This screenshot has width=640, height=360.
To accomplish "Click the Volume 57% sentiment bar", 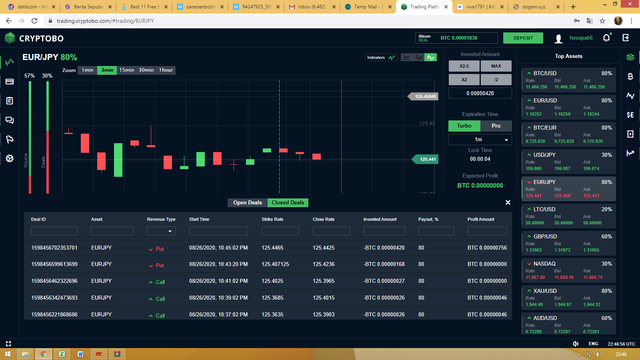I will [30, 137].
